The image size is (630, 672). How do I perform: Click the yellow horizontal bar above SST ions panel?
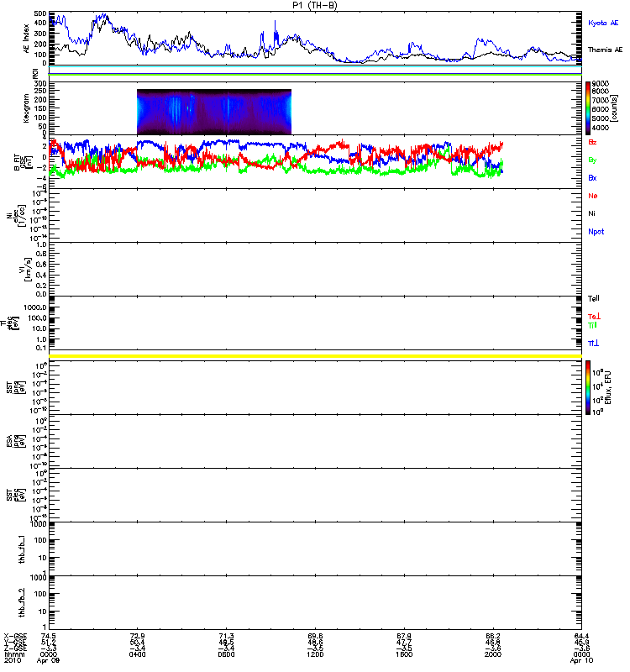point(316,356)
